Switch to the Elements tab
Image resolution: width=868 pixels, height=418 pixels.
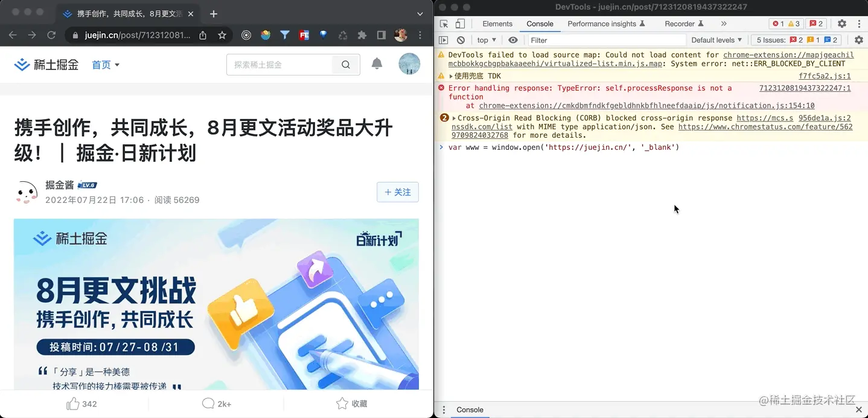click(x=497, y=24)
